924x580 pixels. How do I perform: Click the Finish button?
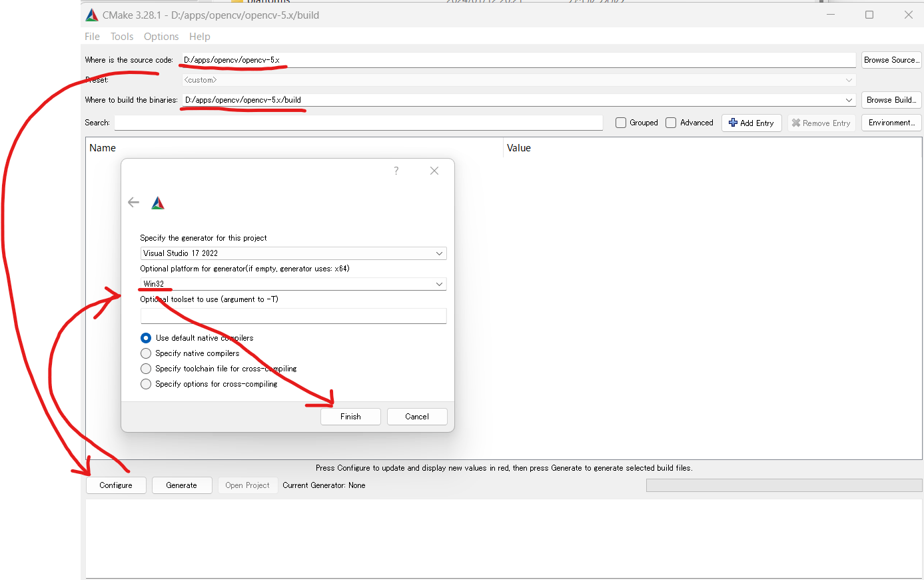[350, 417]
